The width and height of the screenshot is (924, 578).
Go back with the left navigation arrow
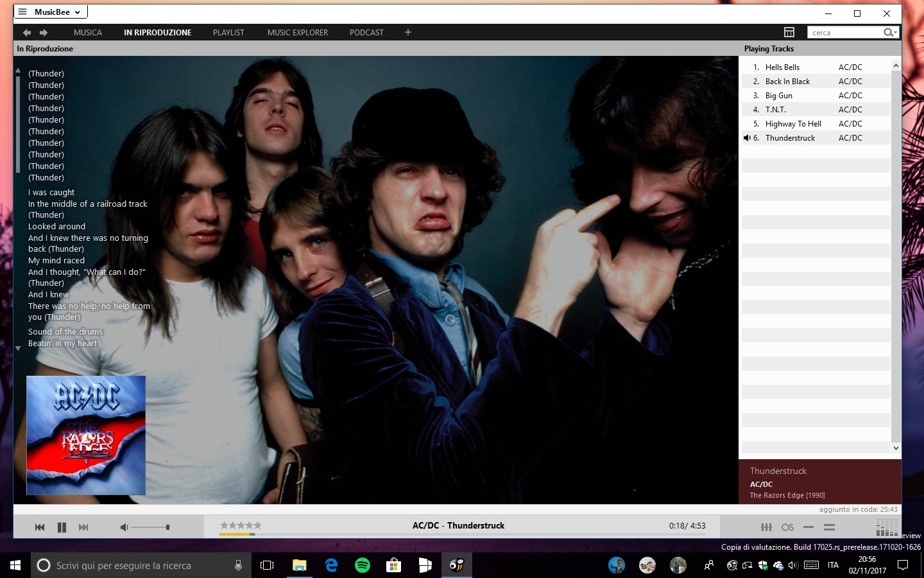pyautogui.click(x=27, y=32)
